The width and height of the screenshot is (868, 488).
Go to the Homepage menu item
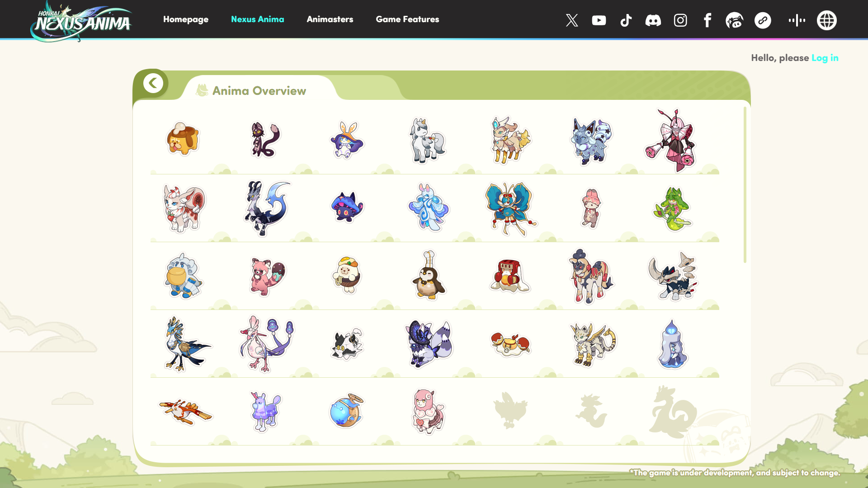[x=186, y=19]
